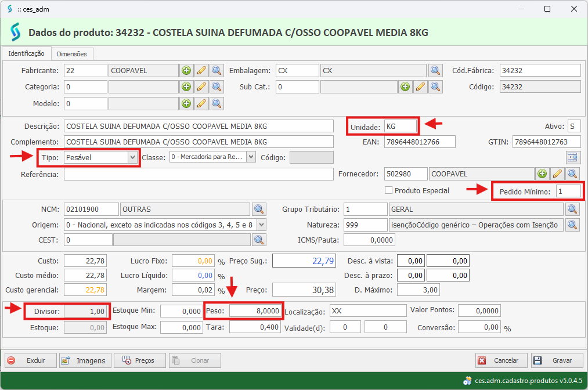
Task: Search Grupo Tributário with the magnifier icon
Action: coord(572,209)
